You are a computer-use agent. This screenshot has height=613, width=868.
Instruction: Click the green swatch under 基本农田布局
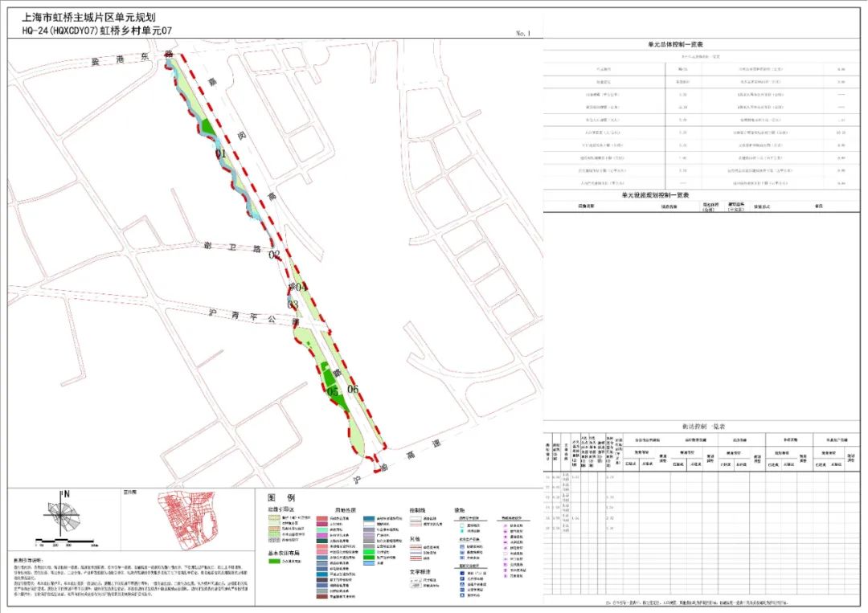pos(274,561)
